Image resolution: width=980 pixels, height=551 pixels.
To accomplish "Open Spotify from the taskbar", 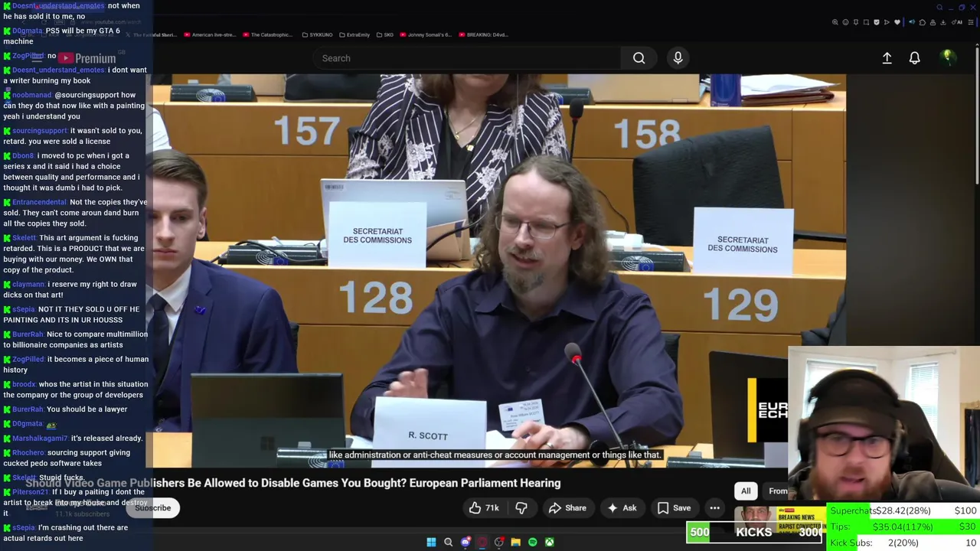I will tap(532, 542).
